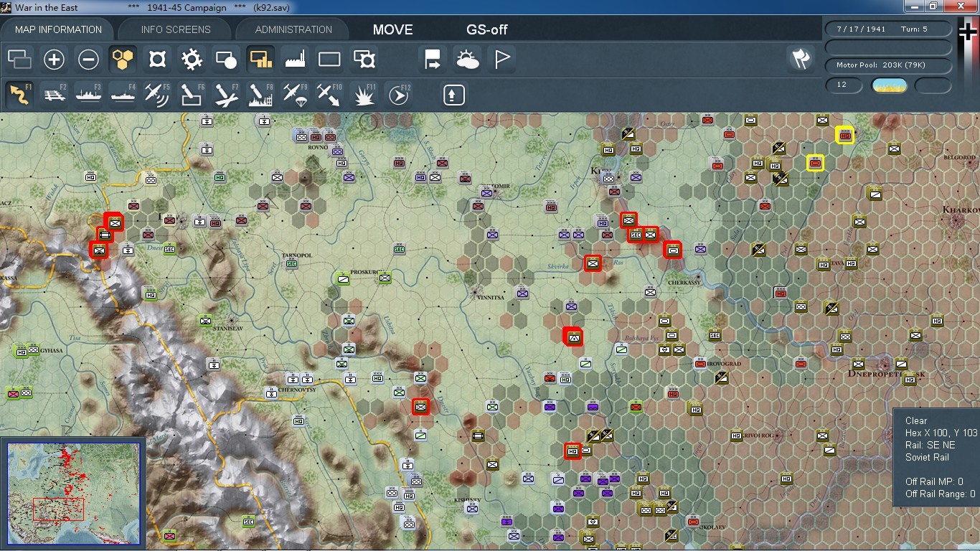Toggle the yellow hex grid display

pyautogui.click(x=123, y=60)
